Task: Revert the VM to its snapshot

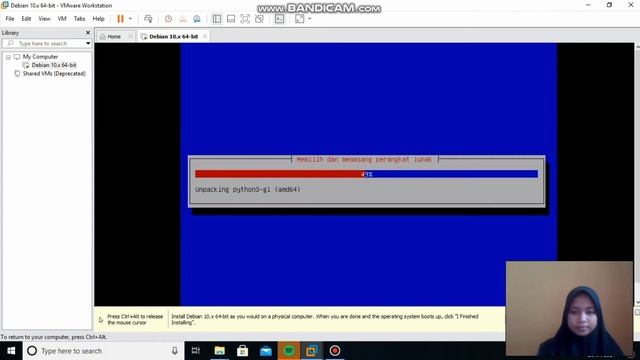Action: (182, 19)
